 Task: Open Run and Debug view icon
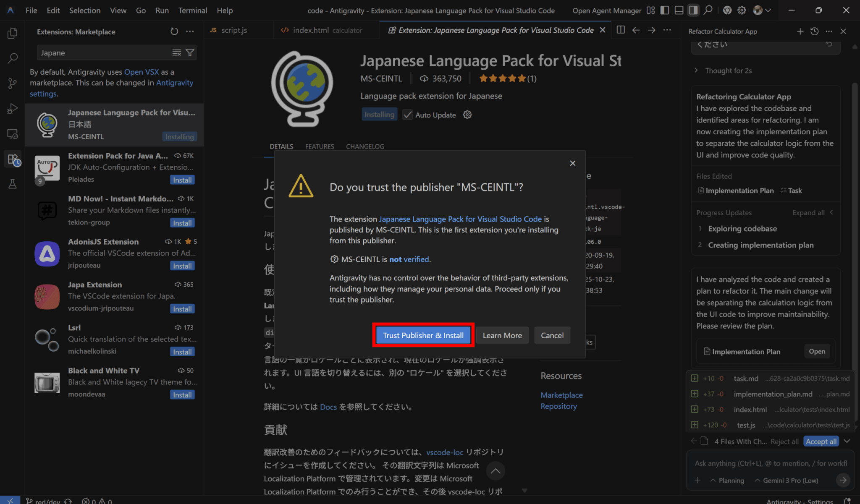pyautogui.click(x=13, y=109)
